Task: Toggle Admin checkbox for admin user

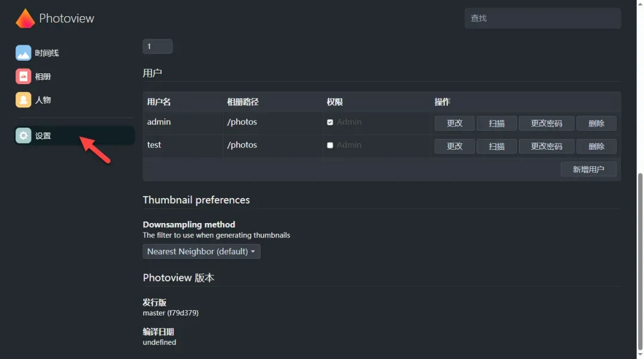Action: (330, 122)
